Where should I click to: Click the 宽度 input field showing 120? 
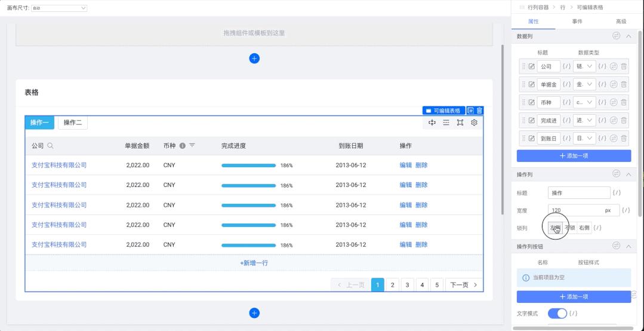[x=575, y=210]
